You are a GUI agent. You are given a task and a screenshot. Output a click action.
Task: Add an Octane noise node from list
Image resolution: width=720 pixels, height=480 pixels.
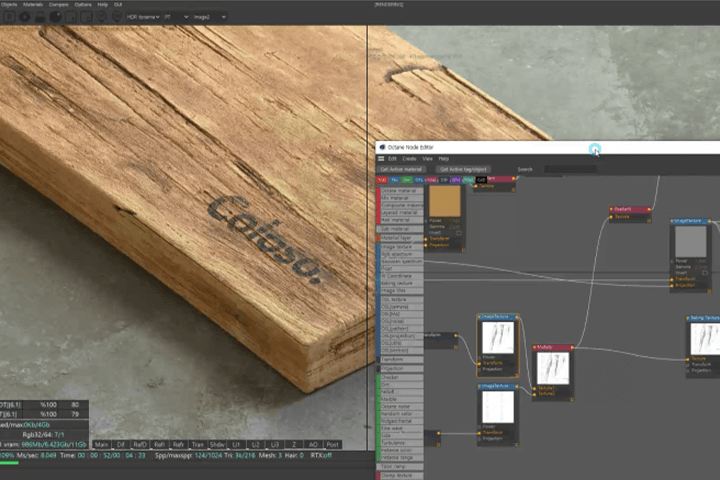coord(400,407)
